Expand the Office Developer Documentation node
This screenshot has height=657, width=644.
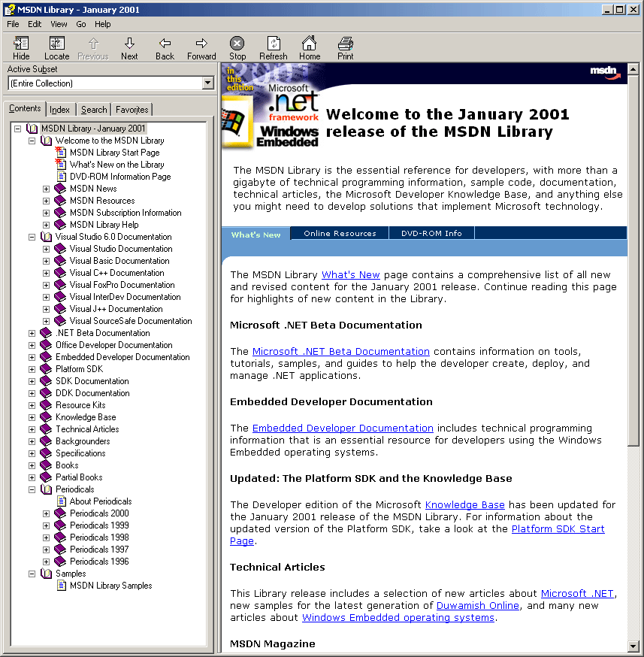pyautogui.click(x=32, y=345)
